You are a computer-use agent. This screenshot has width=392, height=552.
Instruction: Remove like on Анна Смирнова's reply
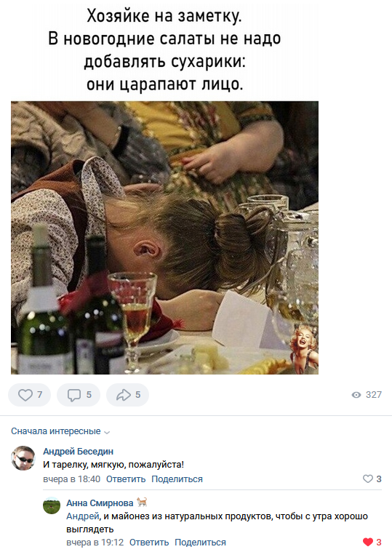[368, 542]
